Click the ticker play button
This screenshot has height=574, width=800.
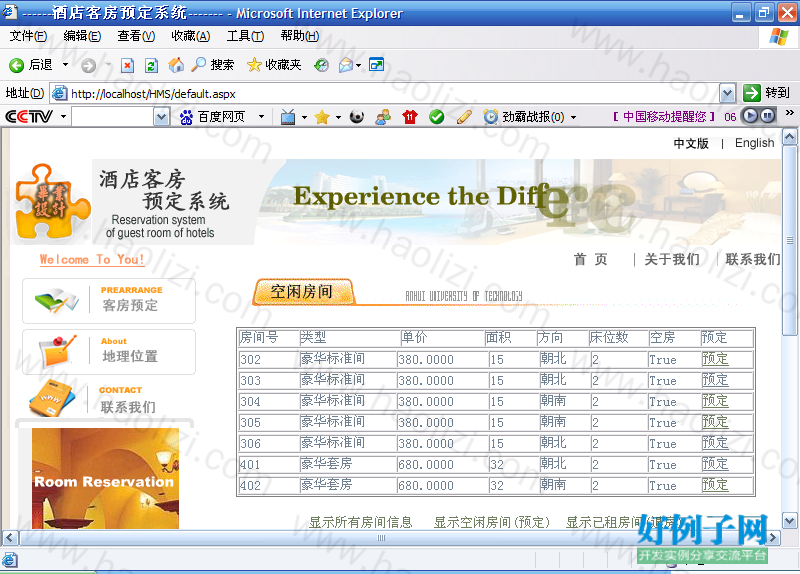(750, 116)
